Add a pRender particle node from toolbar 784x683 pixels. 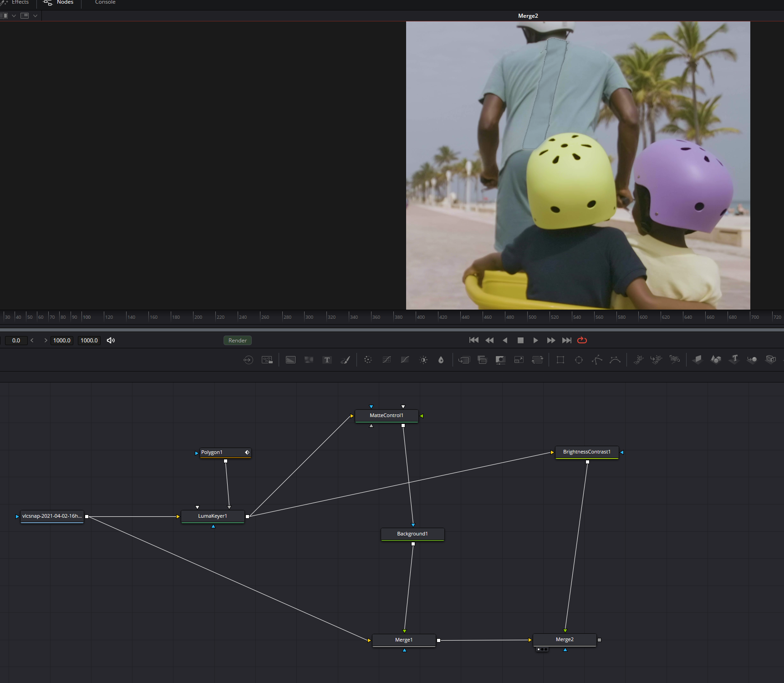(675, 360)
